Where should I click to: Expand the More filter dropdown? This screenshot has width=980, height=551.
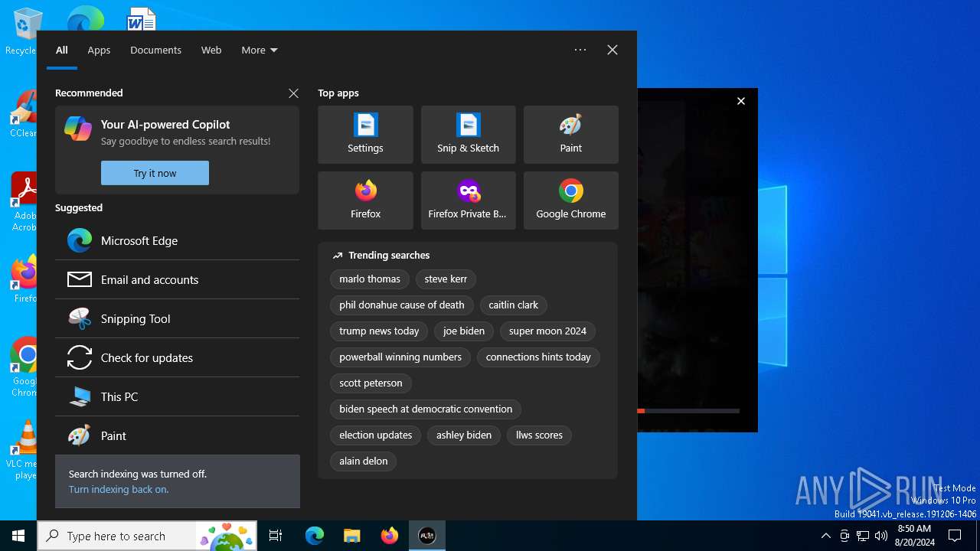259,50
